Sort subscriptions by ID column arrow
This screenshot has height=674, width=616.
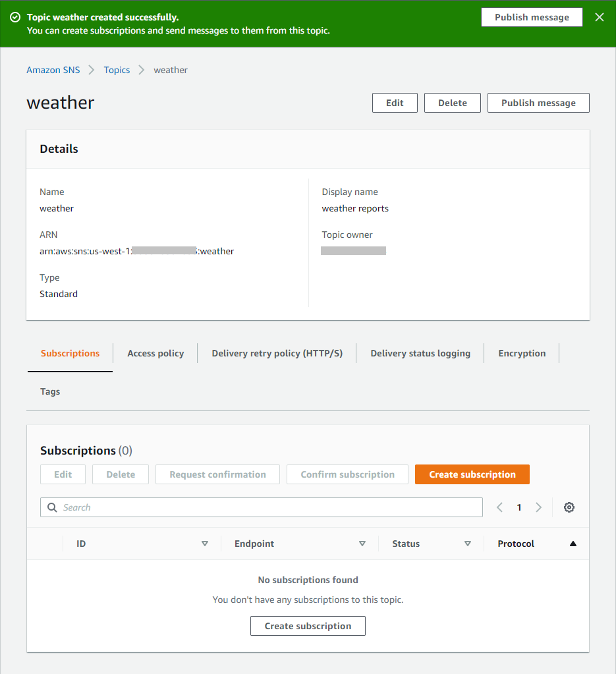point(205,544)
